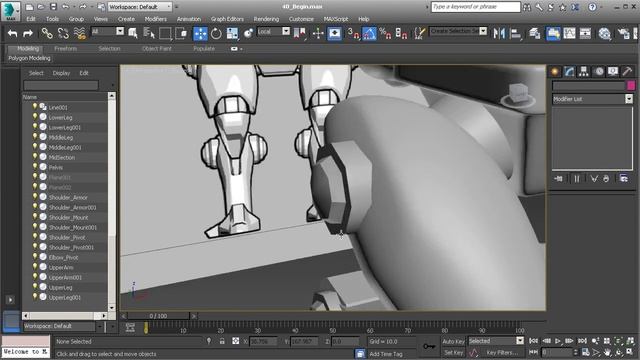This screenshot has width=640, height=360.
Task: Activate the Select and Rotate tool
Action: 216,33
